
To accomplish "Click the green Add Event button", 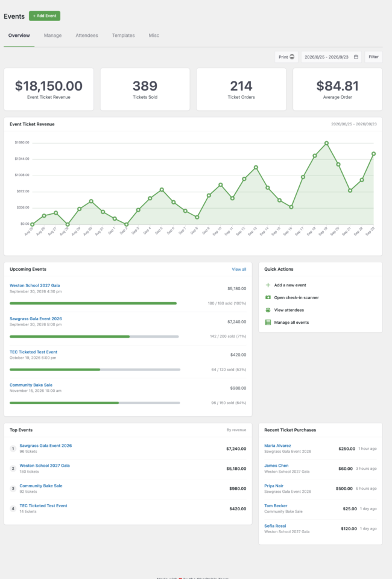I will [45, 16].
